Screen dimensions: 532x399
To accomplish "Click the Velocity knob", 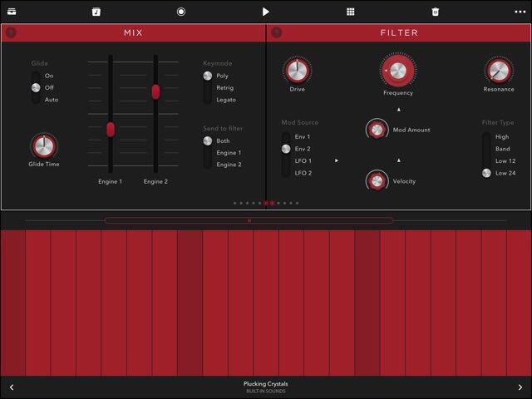I will (377, 181).
